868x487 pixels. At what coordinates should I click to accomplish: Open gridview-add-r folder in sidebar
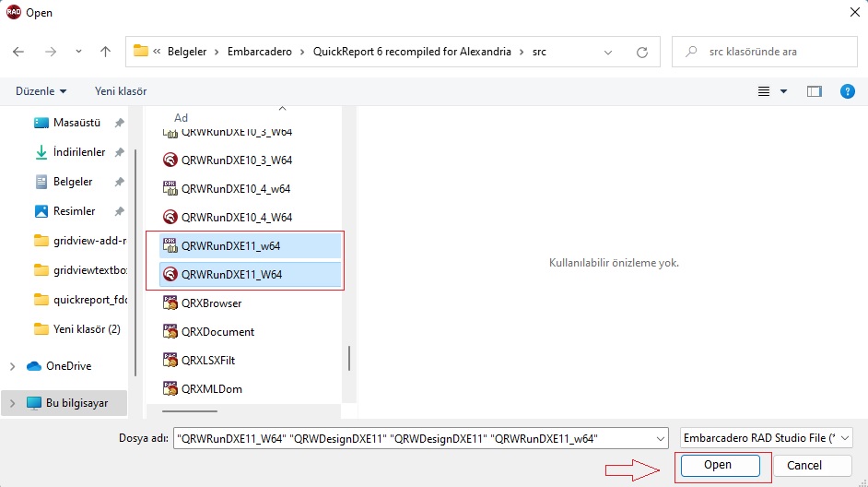[80, 241]
